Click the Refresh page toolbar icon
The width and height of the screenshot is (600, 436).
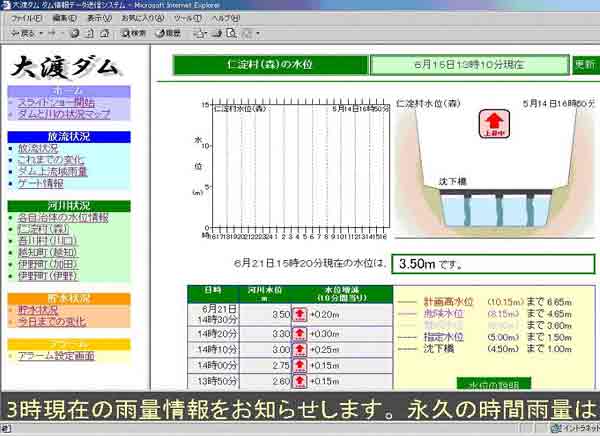(90, 33)
